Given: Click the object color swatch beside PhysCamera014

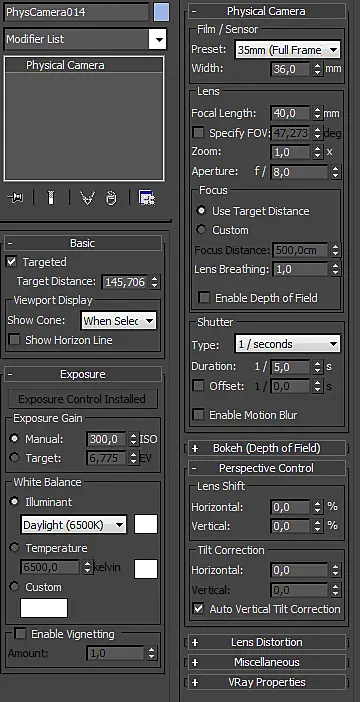Looking at the screenshot, I should coord(161,12).
